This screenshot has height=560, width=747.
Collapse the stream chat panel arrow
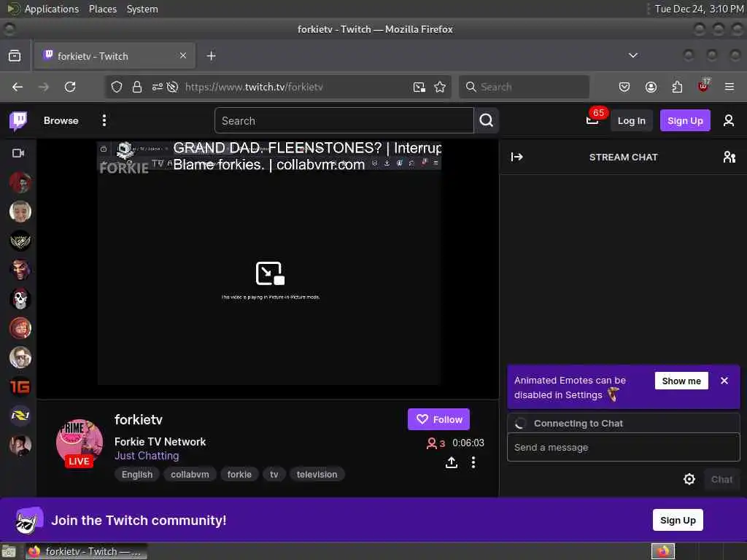[x=517, y=157]
